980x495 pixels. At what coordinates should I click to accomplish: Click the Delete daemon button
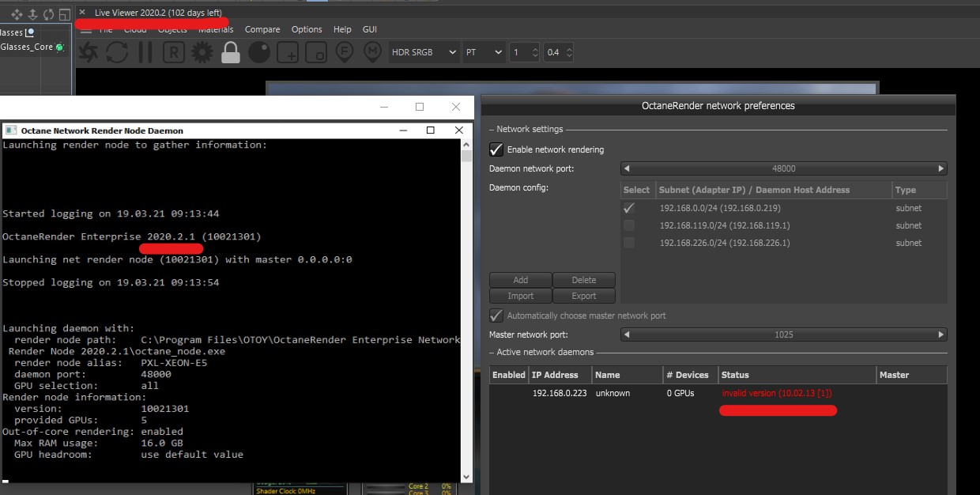pos(584,280)
